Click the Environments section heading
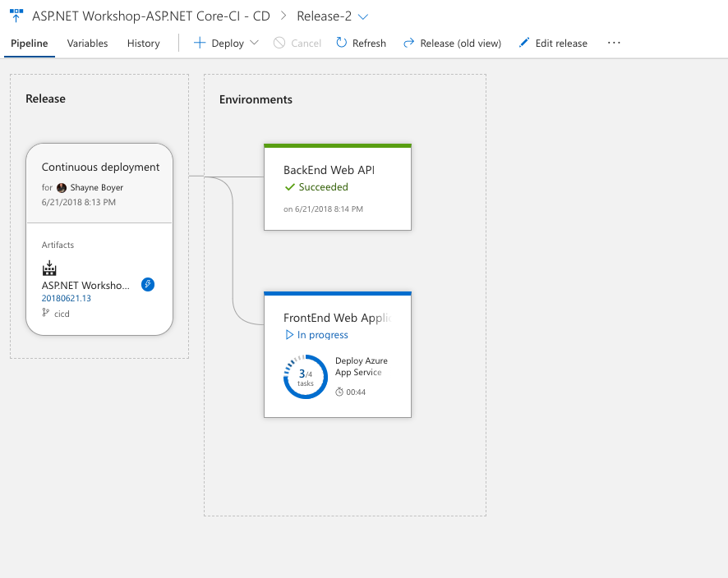The height and width of the screenshot is (578, 728). click(256, 99)
